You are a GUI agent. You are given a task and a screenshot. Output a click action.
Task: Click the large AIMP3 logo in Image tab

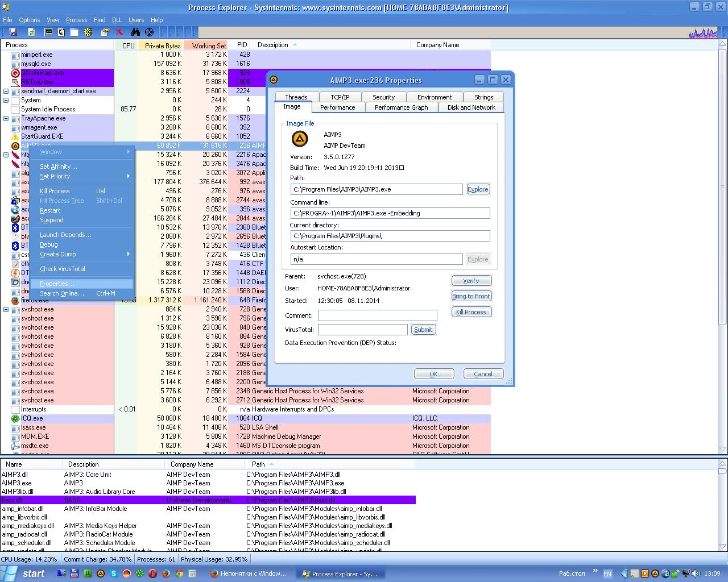tap(300, 139)
